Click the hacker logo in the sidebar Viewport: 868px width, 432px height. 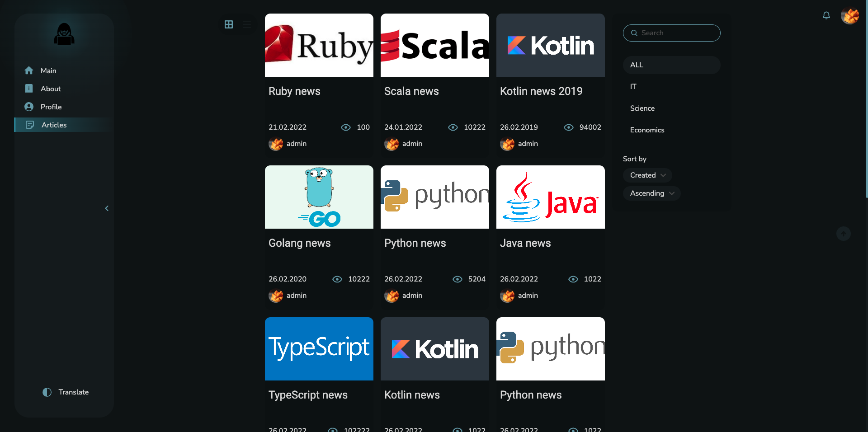[64, 34]
